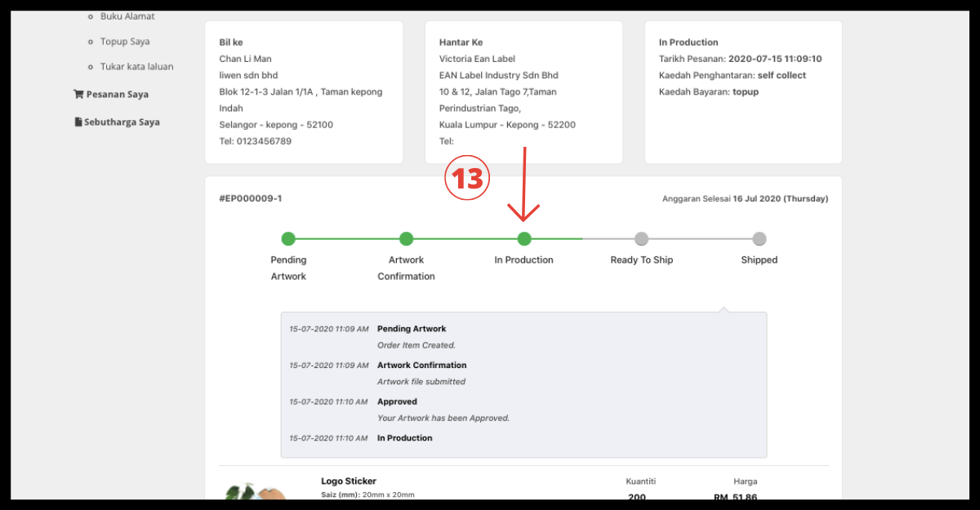Click the In Production status card
Image resolution: width=980 pixels, height=510 pixels.
[x=742, y=91]
